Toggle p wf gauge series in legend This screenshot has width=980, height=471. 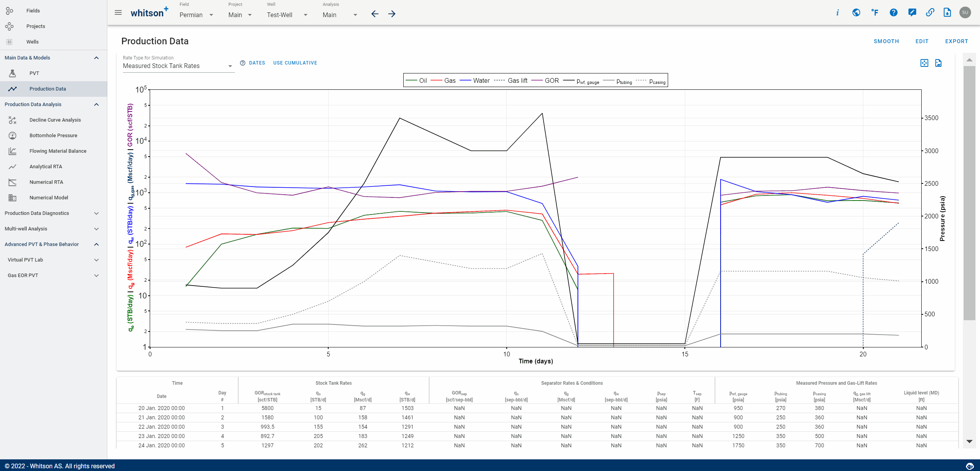(581, 81)
